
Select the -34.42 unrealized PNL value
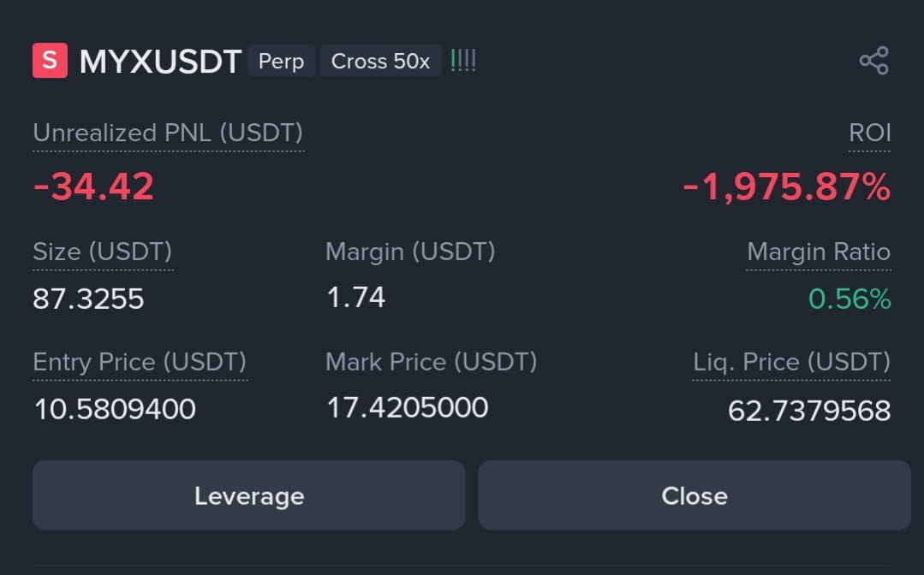point(93,187)
